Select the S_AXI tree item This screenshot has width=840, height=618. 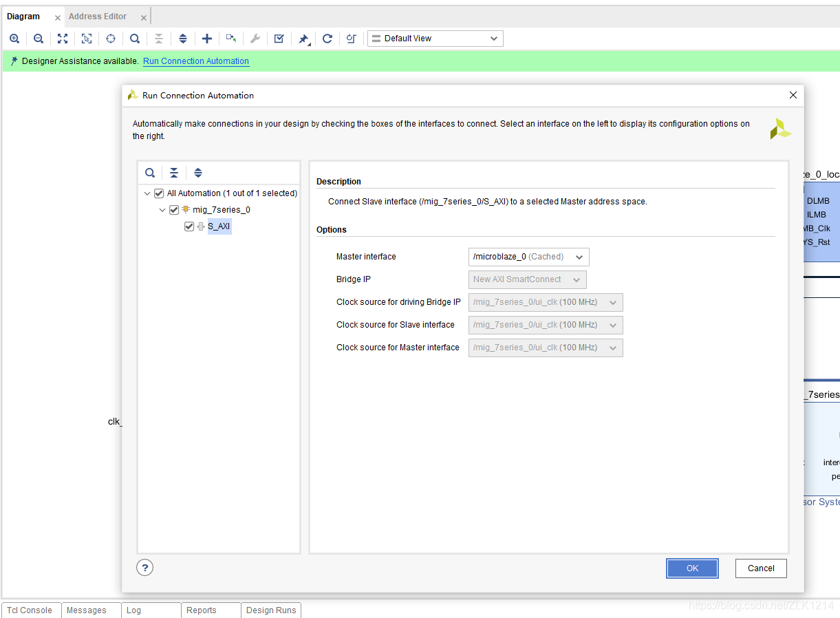pyautogui.click(x=219, y=226)
